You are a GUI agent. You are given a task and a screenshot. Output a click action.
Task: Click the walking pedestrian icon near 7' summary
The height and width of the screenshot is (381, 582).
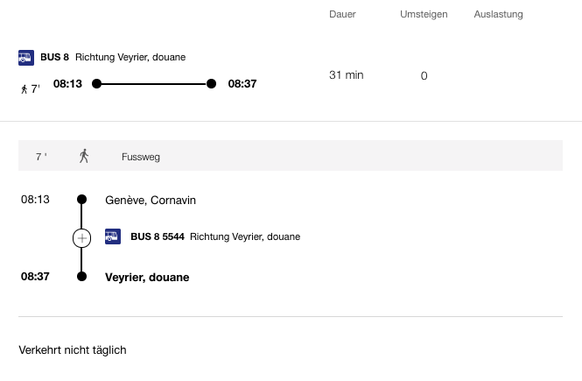click(x=24, y=89)
